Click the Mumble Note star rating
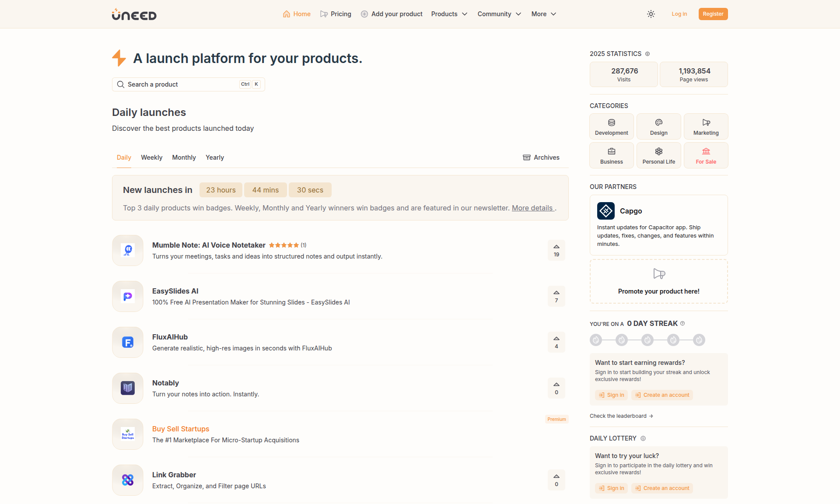The height and width of the screenshot is (504, 840). pos(284,245)
